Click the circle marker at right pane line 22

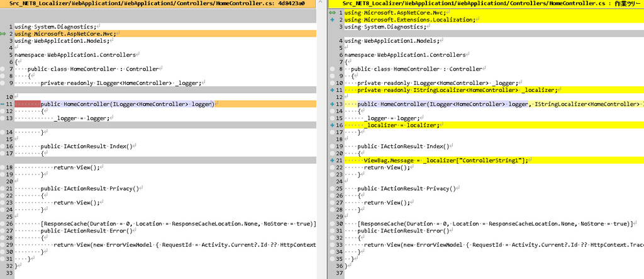click(x=332, y=167)
